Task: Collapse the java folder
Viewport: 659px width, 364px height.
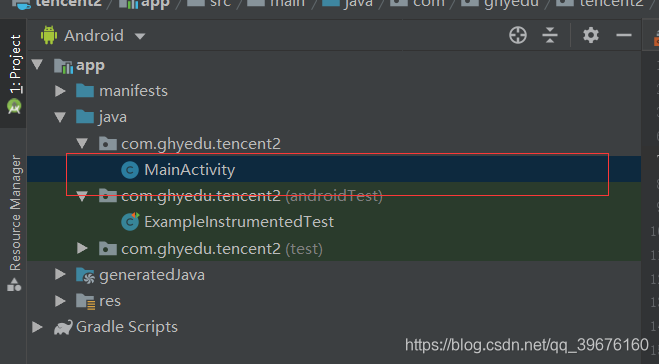Action: click(x=60, y=117)
